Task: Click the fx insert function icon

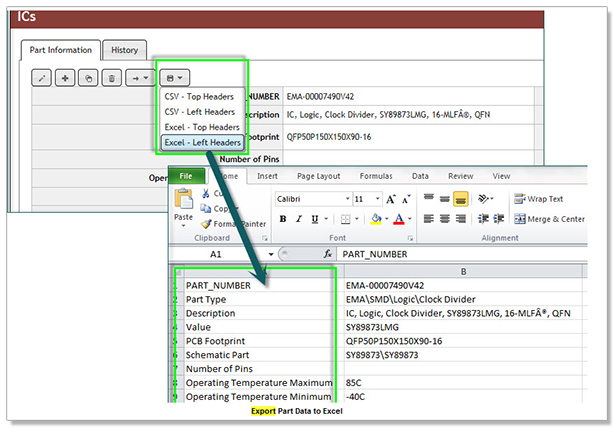Action: point(328,254)
